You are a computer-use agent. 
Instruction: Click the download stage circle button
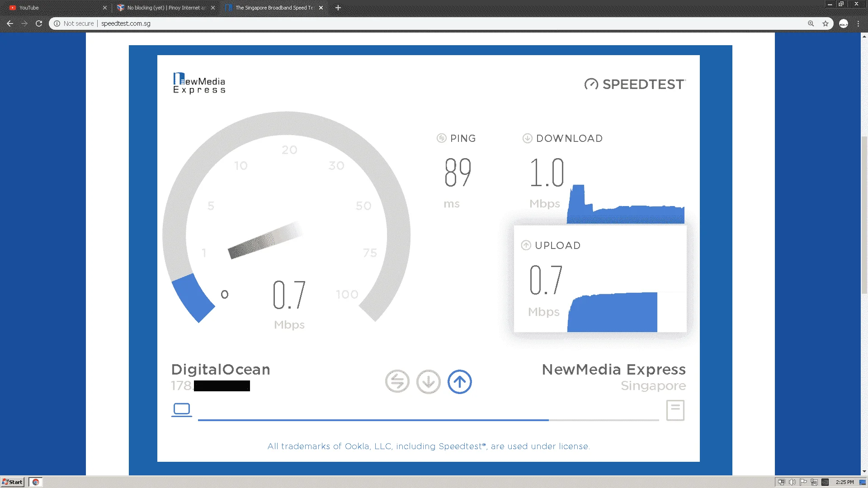click(429, 382)
